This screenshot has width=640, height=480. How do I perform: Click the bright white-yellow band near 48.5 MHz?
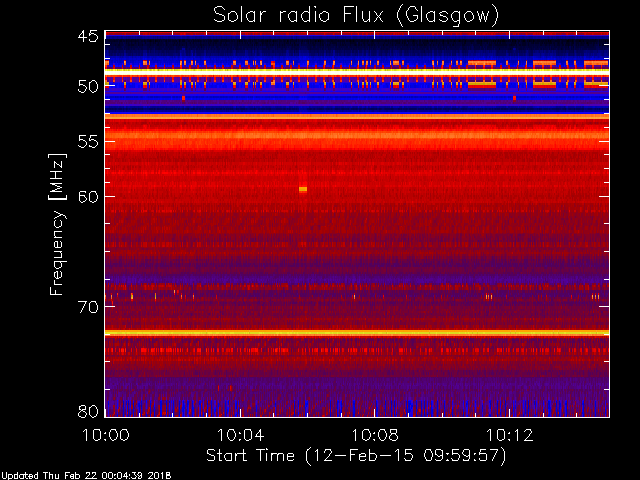(x=357, y=72)
